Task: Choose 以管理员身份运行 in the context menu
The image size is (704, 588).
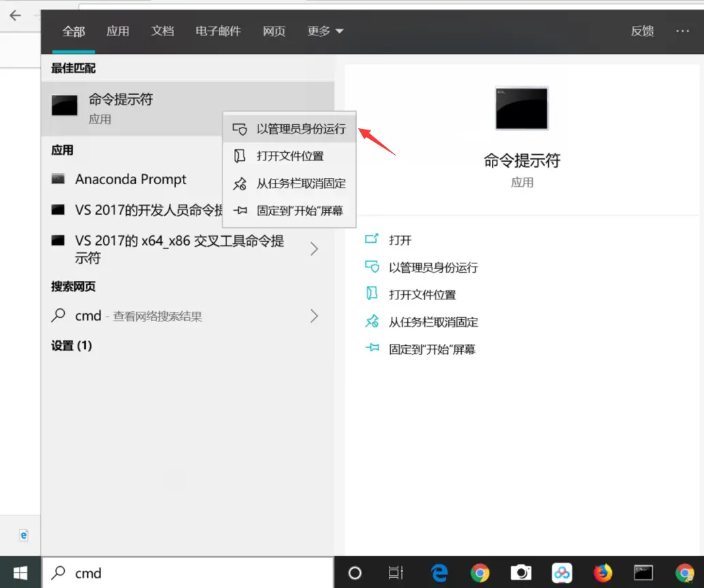Action: click(x=290, y=129)
